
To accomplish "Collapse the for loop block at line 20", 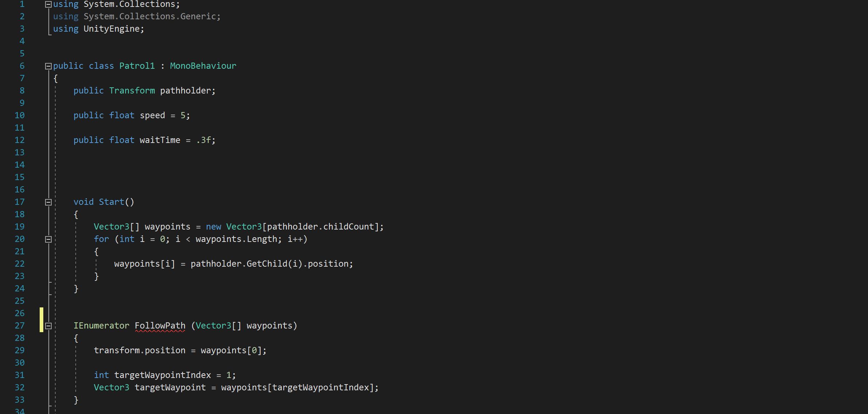I will pyautogui.click(x=48, y=239).
